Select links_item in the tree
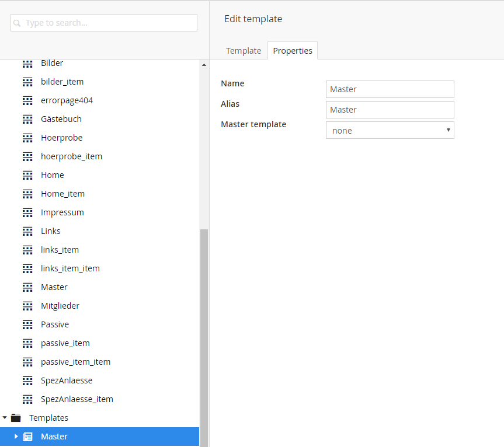Screen dimensions: 504x447 click(60, 250)
